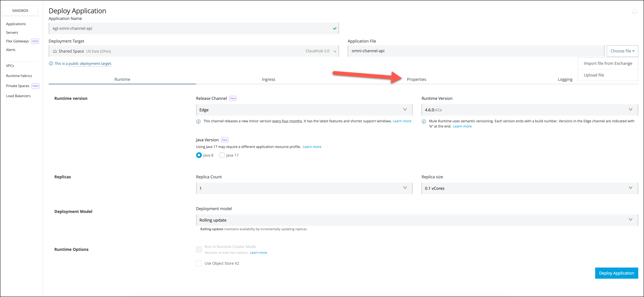
Task: Click info icon under Release Channel
Action: click(198, 122)
